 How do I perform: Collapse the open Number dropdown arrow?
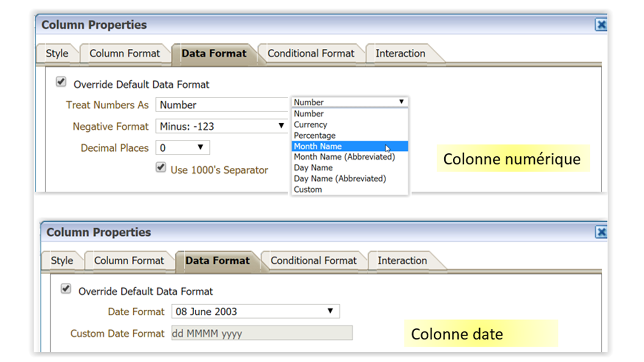(x=401, y=102)
